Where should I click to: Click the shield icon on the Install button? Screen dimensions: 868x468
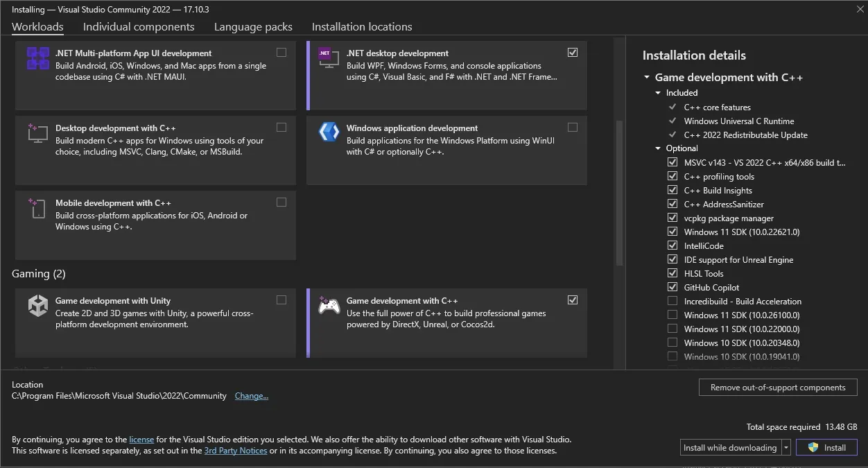(813, 447)
